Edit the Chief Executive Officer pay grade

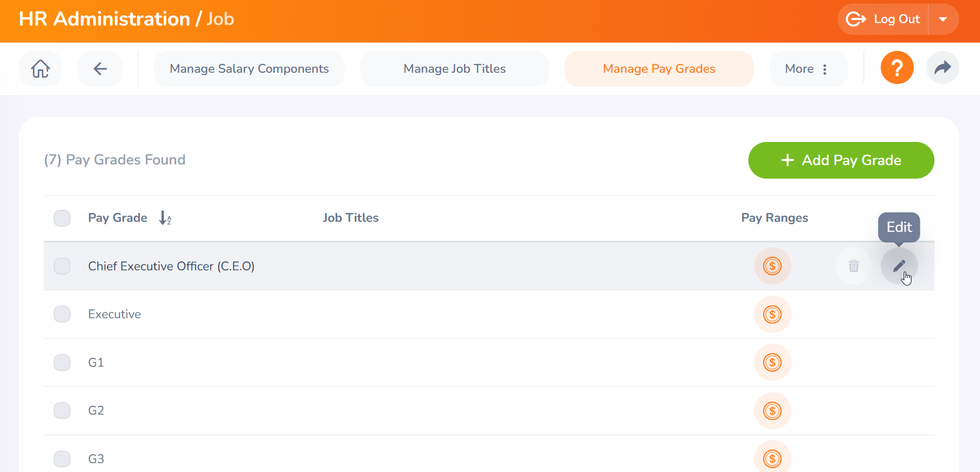(898, 266)
